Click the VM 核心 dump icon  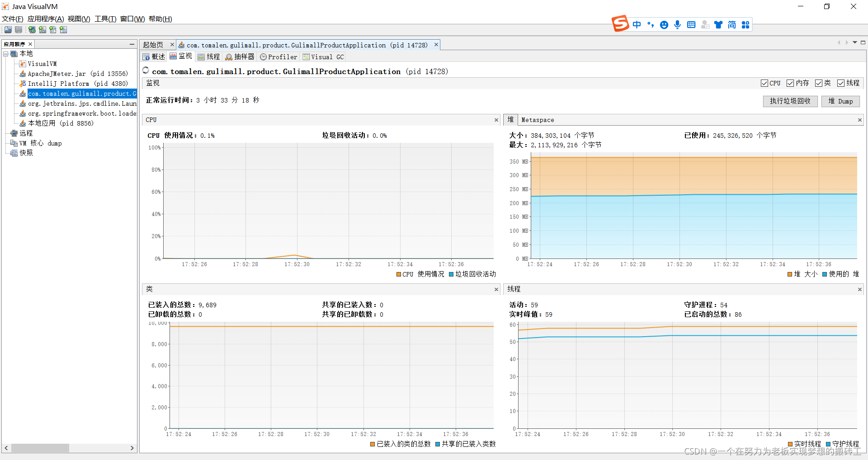pos(14,143)
